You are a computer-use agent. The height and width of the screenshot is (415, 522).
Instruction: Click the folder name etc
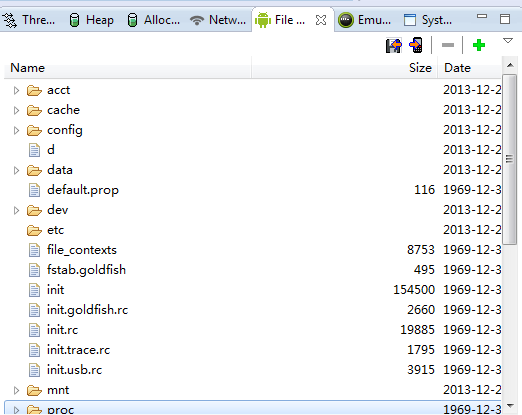coord(55,230)
